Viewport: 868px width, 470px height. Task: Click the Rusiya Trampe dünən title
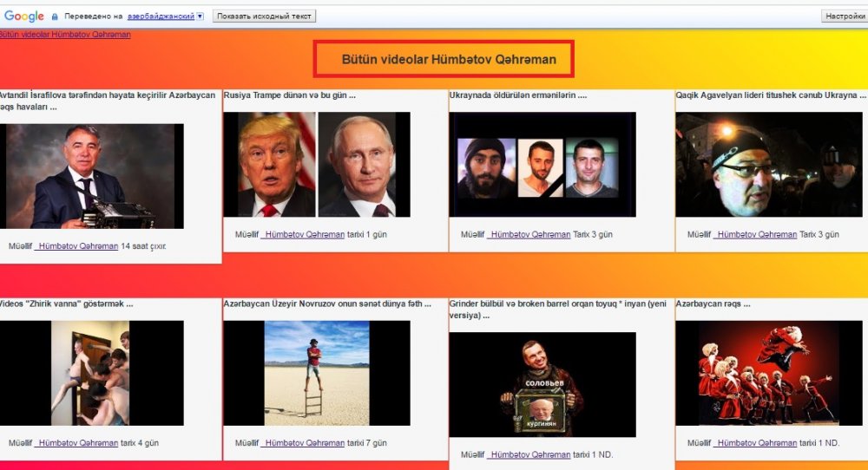(290, 95)
